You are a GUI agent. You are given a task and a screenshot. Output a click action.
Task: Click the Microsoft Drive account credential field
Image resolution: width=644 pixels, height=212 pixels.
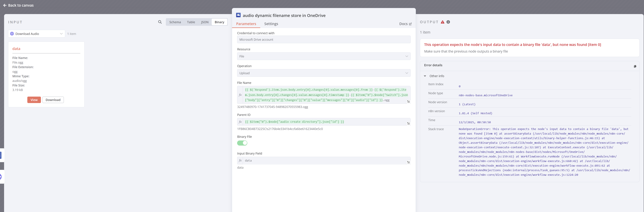pos(324,39)
